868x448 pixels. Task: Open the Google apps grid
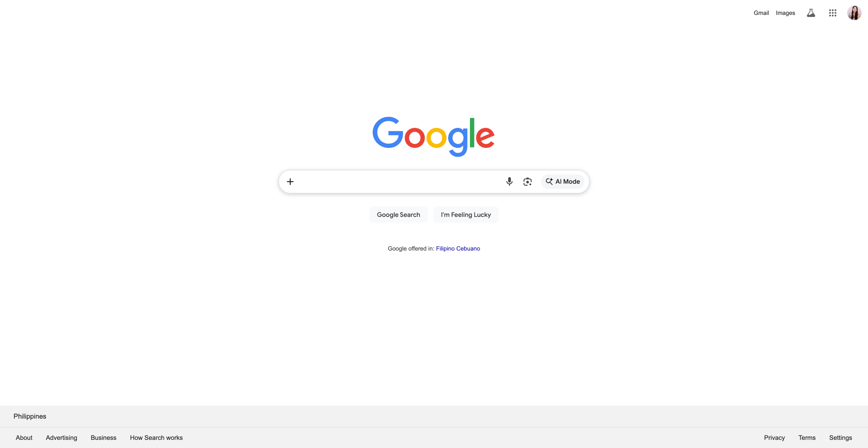pyautogui.click(x=833, y=13)
